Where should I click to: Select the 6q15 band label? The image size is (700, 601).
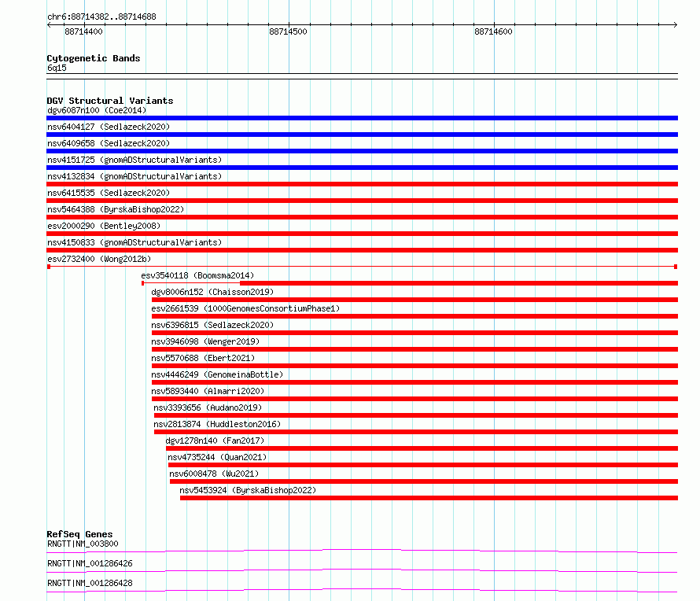57,68
